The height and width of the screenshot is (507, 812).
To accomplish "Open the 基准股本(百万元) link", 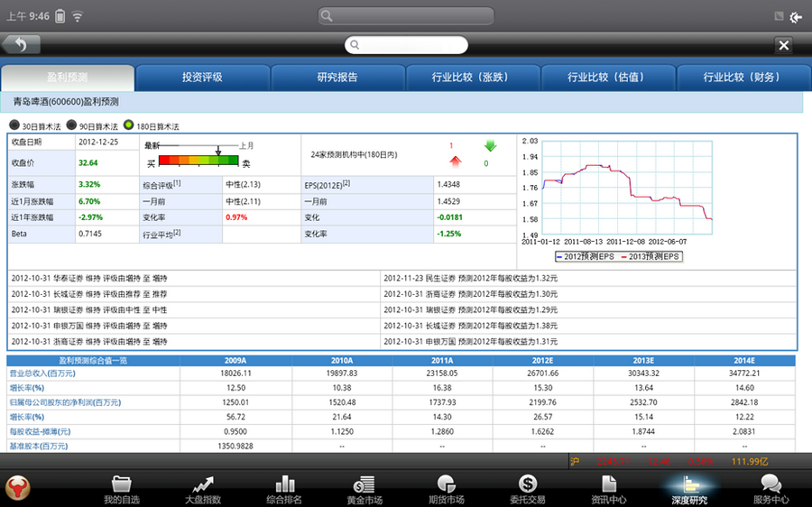I will [x=38, y=446].
